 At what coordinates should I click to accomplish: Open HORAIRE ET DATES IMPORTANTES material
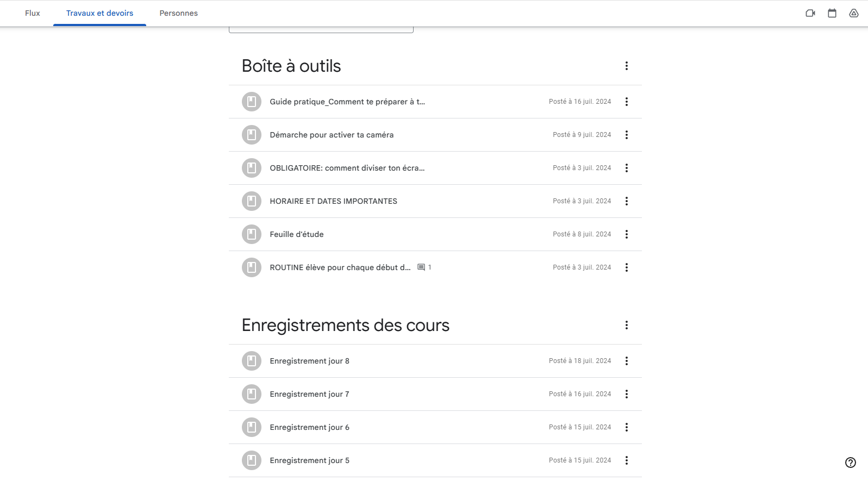click(333, 201)
